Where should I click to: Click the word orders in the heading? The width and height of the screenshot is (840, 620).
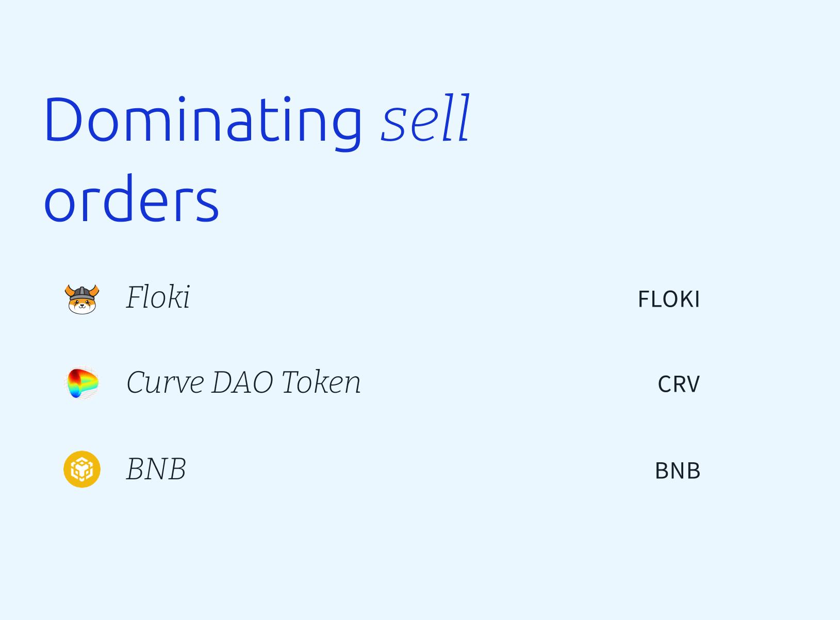(132, 198)
